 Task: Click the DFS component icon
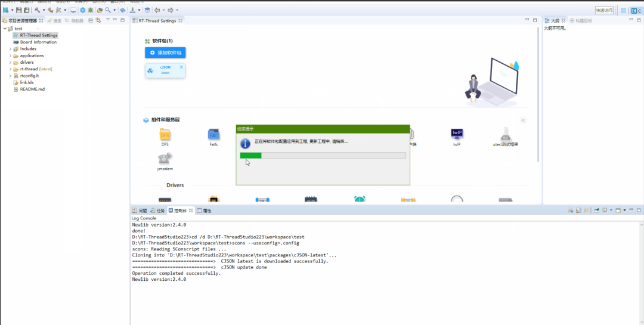click(165, 135)
